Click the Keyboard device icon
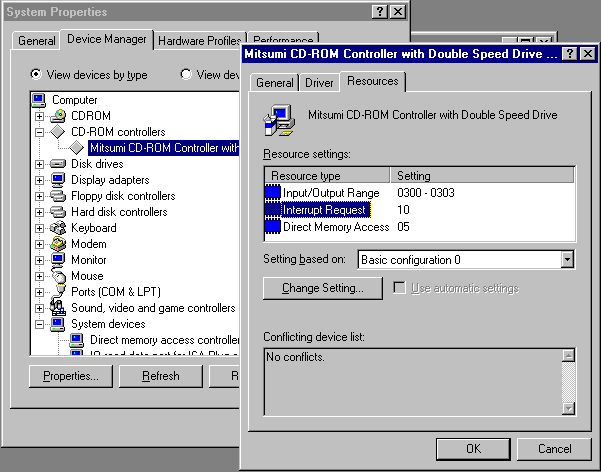 coord(58,228)
